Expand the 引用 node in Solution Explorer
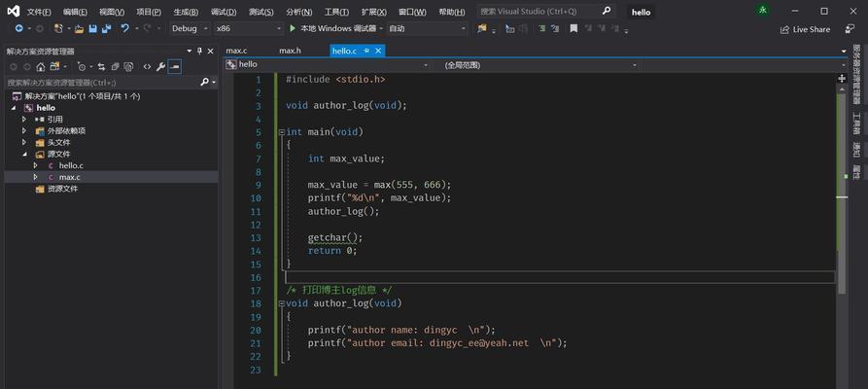Viewport: 868px width, 389px height. (24, 120)
